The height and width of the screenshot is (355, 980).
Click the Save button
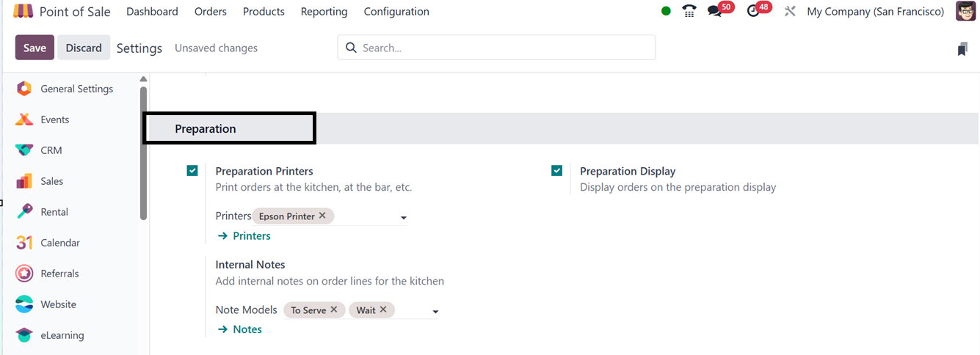[35, 48]
